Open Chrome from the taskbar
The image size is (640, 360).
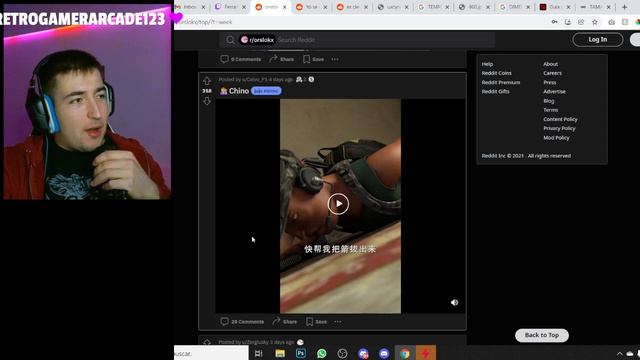tap(405, 353)
